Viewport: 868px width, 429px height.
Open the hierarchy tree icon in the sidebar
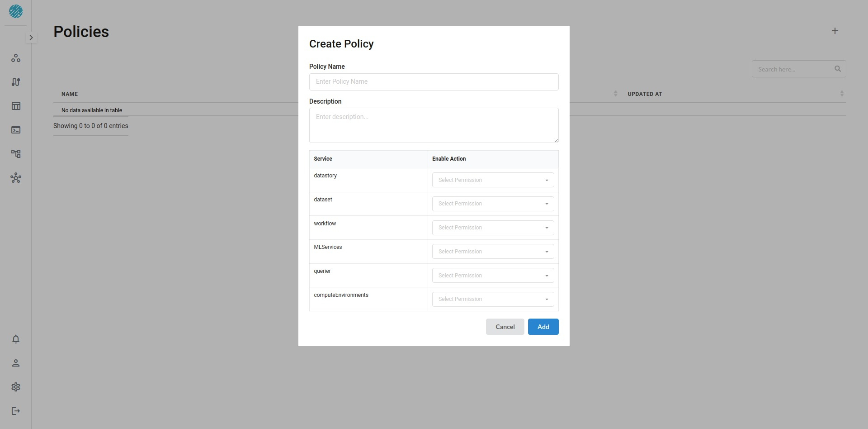tap(16, 154)
